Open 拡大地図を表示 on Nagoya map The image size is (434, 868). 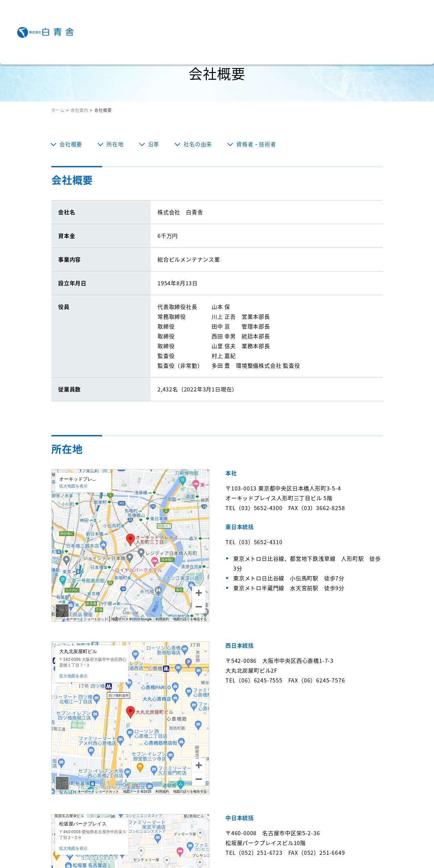73,848
